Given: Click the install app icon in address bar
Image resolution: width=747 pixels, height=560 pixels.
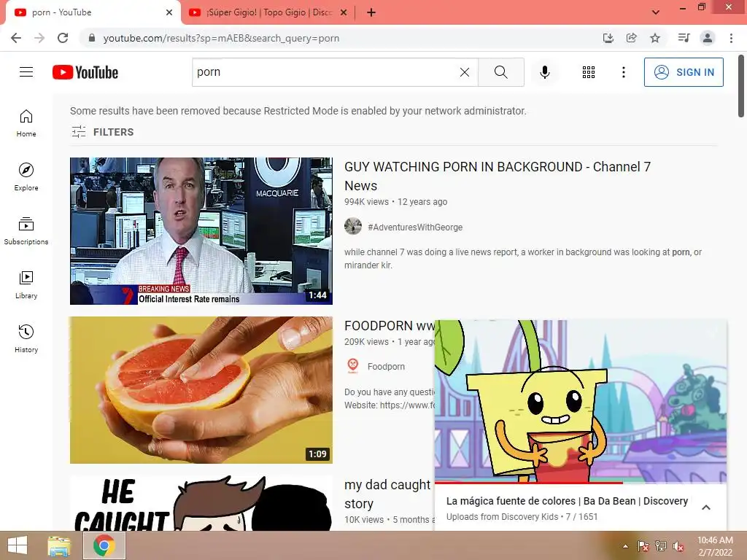Looking at the screenshot, I should 608,38.
